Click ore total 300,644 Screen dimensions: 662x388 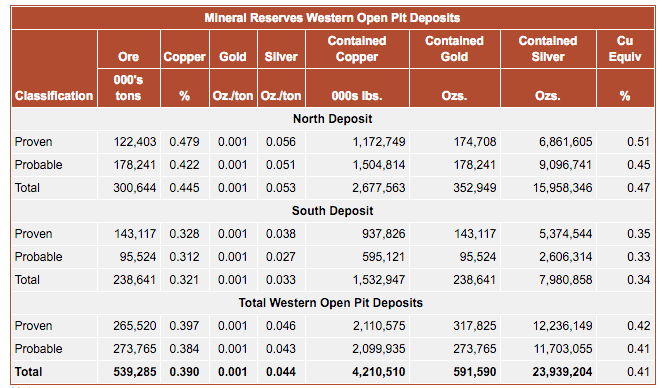point(135,187)
